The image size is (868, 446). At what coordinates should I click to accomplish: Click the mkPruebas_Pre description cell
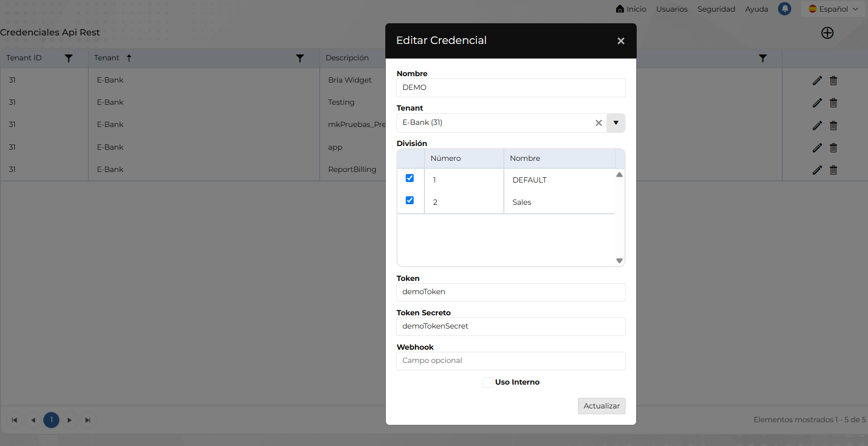pyautogui.click(x=357, y=124)
